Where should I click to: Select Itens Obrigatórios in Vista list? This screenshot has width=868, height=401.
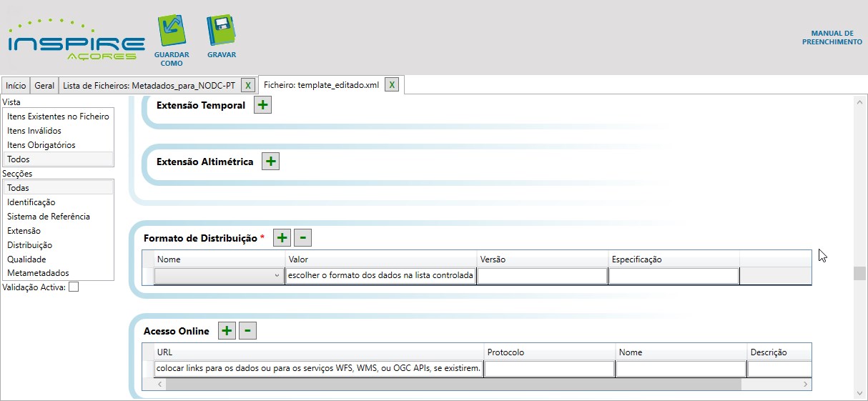click(41, 145)
